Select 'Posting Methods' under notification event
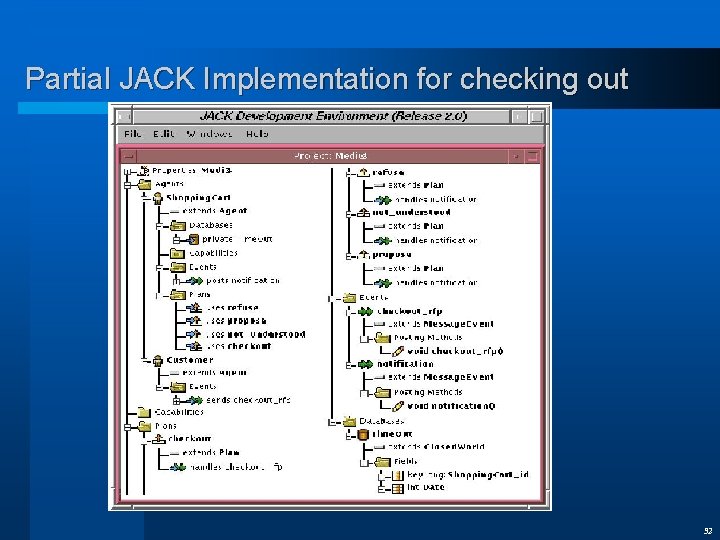The image size is (720, 540). coord(428,393)
